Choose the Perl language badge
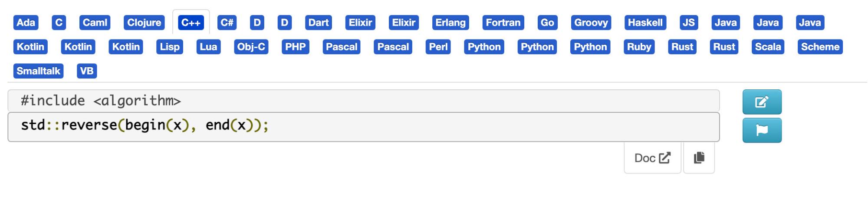Screen dimensions: 868x203 [x=438, y=47]
